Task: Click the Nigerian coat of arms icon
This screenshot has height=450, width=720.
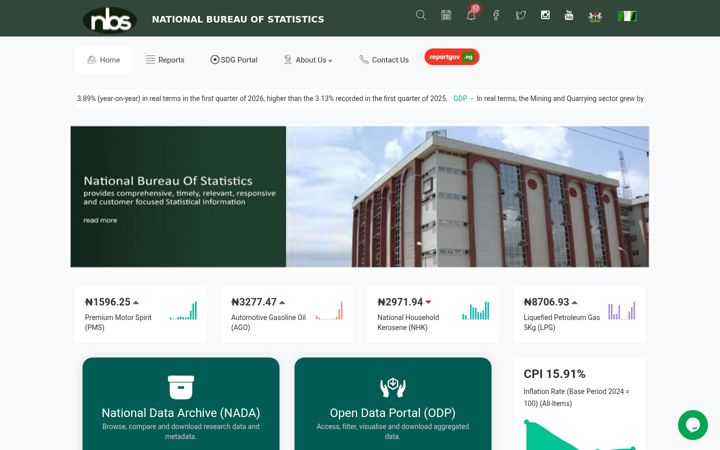Action: 595,17
